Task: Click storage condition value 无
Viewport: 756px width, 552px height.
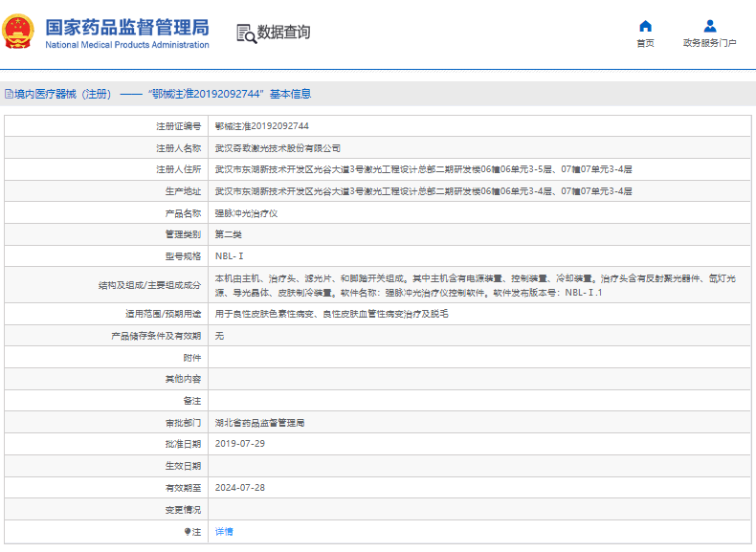Action: (219, 336)
